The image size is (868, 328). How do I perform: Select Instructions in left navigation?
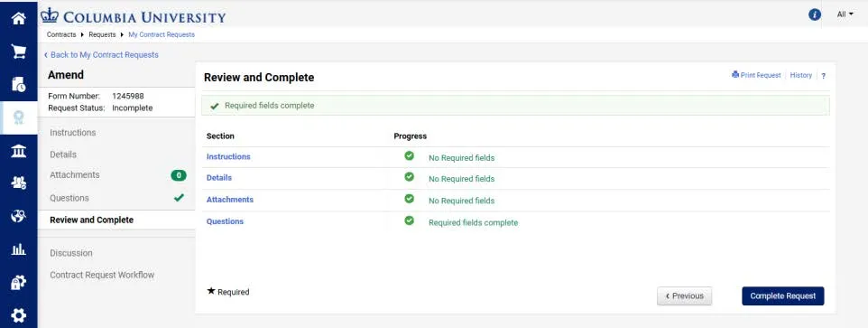click(72, 133)
